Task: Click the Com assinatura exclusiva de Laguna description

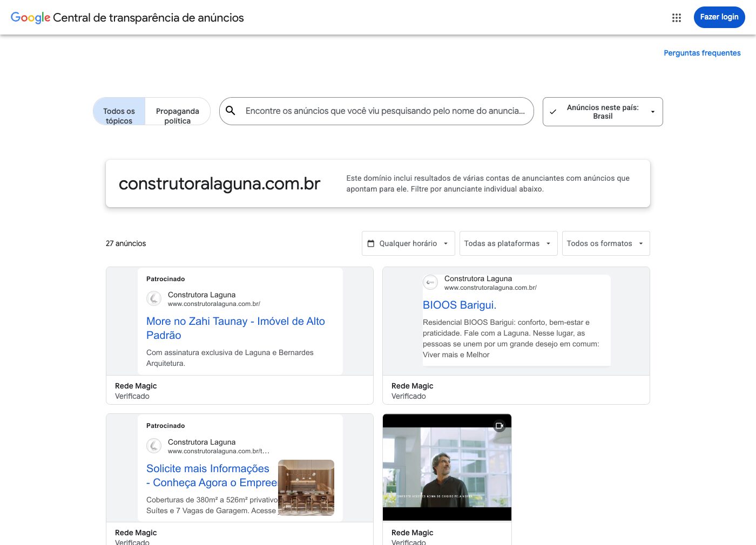Action: (230, 358)
